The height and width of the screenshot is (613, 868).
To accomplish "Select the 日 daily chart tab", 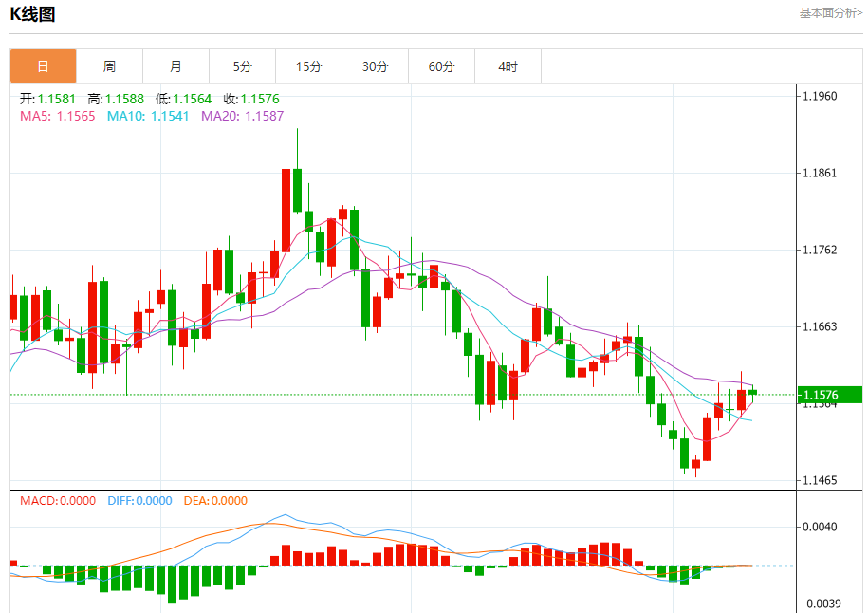I will pyautogui.click(x=44, y=66).
